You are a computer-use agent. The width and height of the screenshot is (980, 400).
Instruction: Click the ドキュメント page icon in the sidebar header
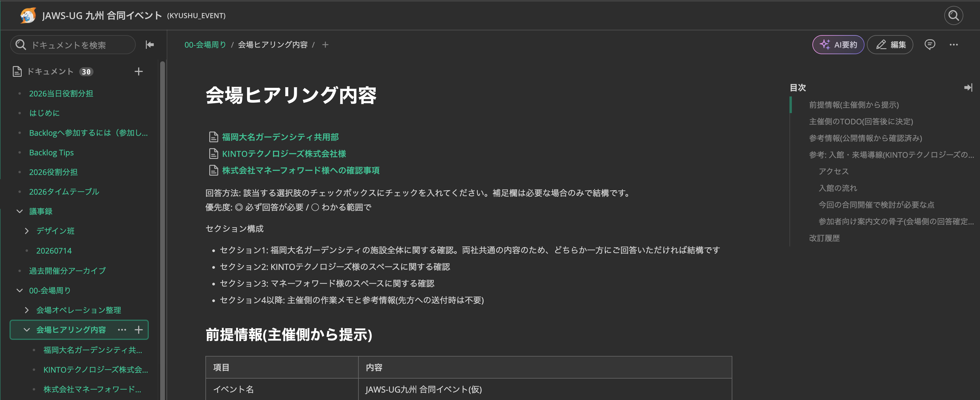[17, 71]
